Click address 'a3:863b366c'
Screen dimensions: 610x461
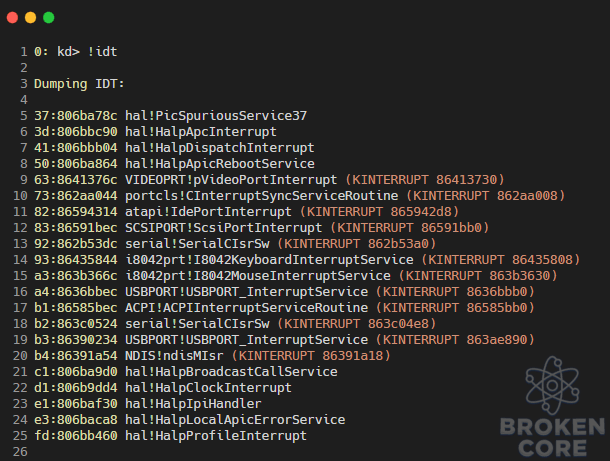pos(75,276)
